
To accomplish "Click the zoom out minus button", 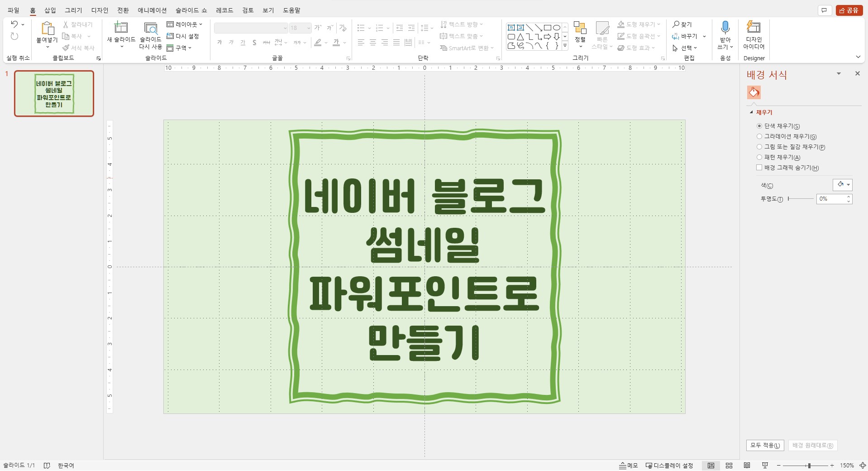I will 779,466.
